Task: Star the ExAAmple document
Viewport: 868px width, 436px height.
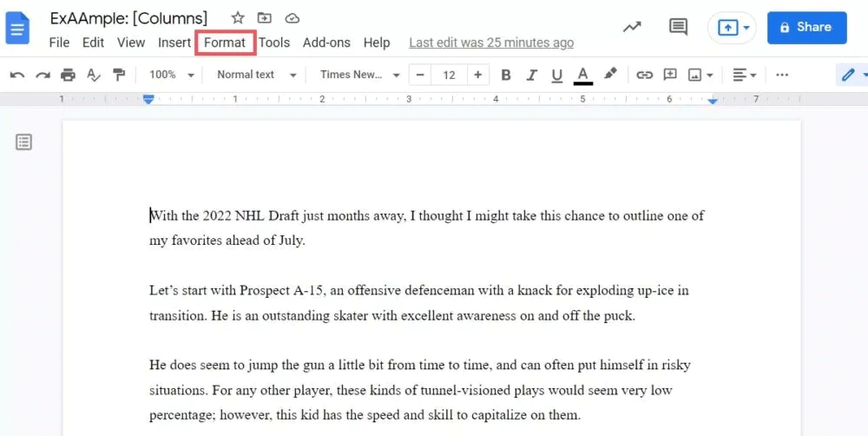Action: click(238, 18)
